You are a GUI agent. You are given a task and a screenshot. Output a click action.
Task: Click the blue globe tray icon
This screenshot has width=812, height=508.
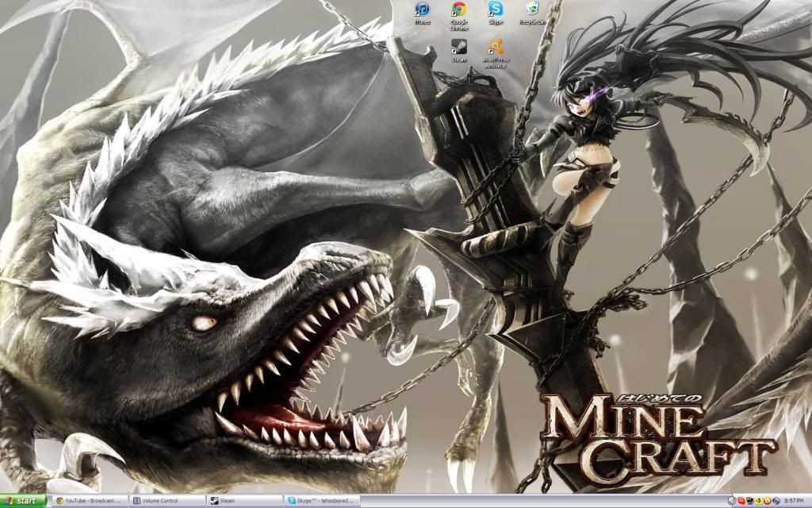coord(776,501)
